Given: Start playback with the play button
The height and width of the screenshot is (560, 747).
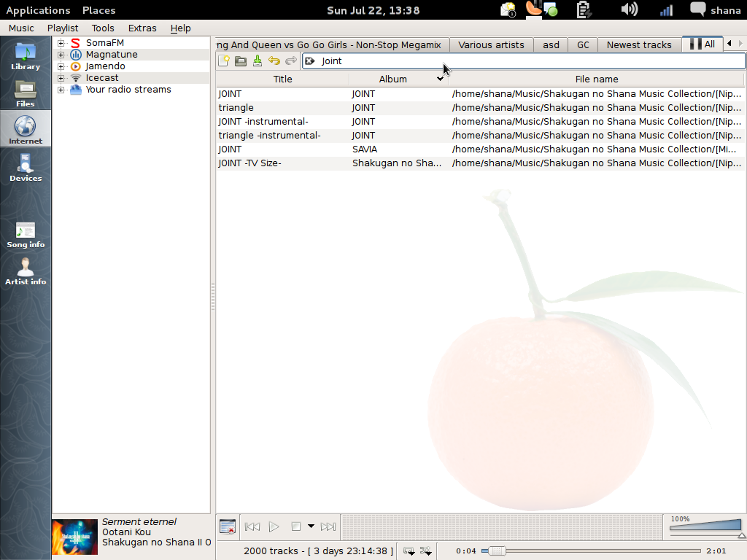Looking at the screenshot, I should (274, 526).
